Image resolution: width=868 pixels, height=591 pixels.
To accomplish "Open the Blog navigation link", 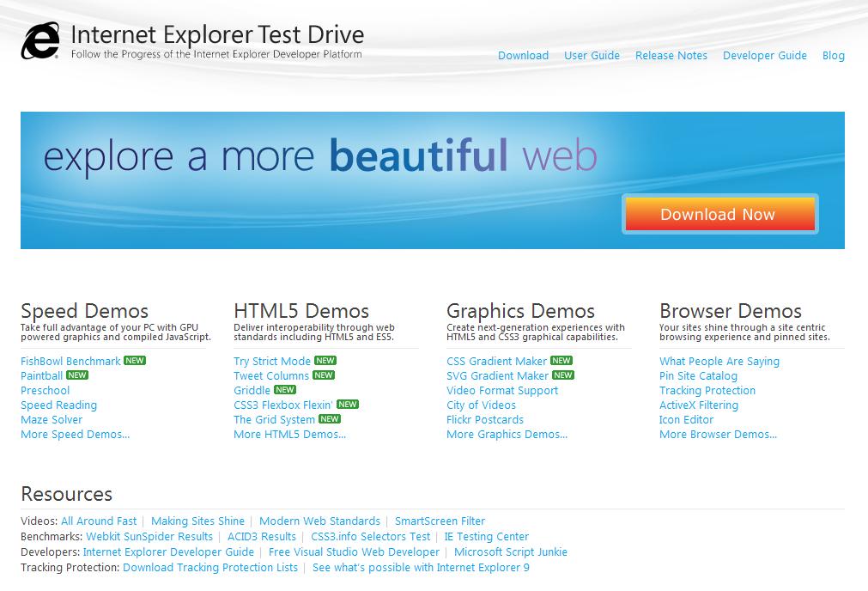I will pyautogui.click(x=833, y=55).
